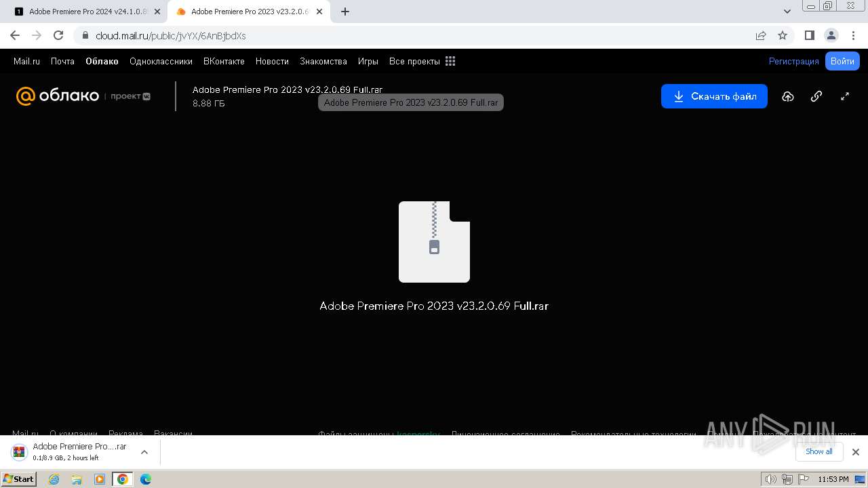Open the browser side panel

(x=810, y=35)
